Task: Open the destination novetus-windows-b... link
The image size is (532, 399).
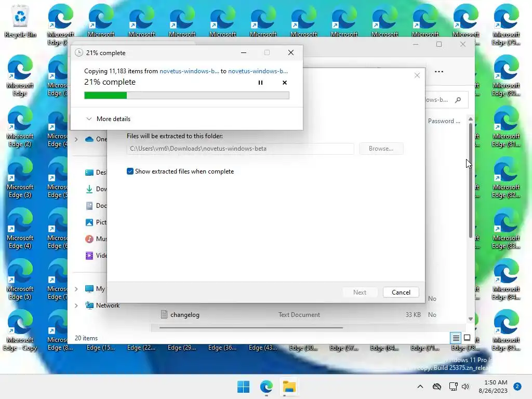Action: (258, 71)
